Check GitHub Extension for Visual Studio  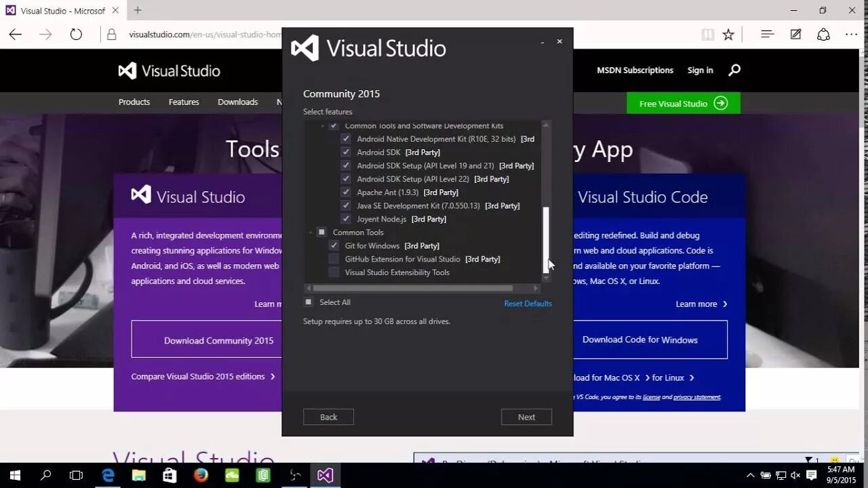[334, 259]
